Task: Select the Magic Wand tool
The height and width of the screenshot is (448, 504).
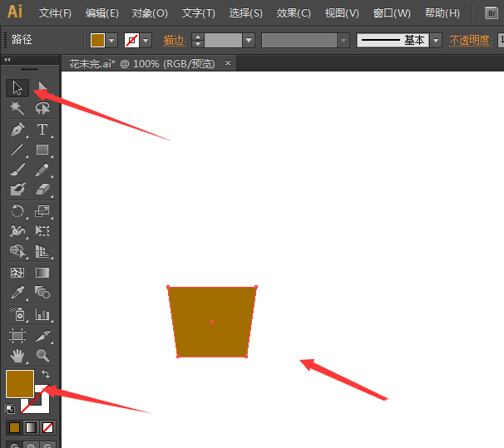Action: [x=17, y=108]
